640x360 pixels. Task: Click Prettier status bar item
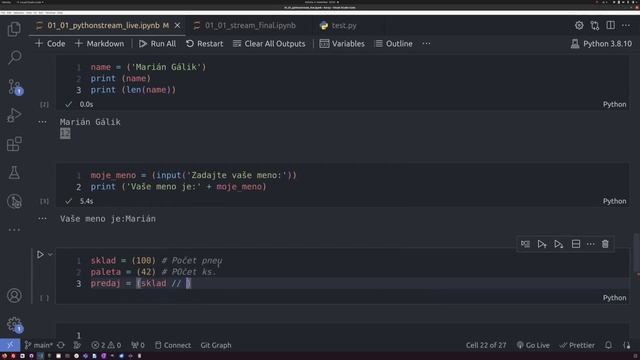[x=577, y=345]
